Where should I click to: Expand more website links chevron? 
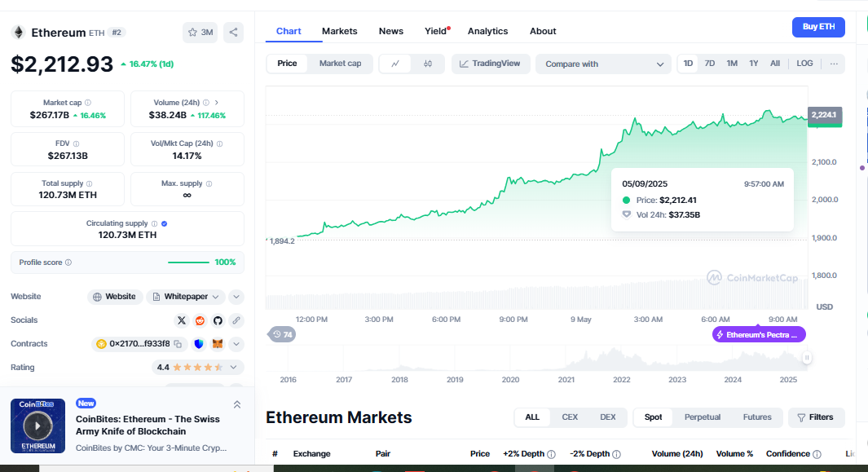[236, 297]
